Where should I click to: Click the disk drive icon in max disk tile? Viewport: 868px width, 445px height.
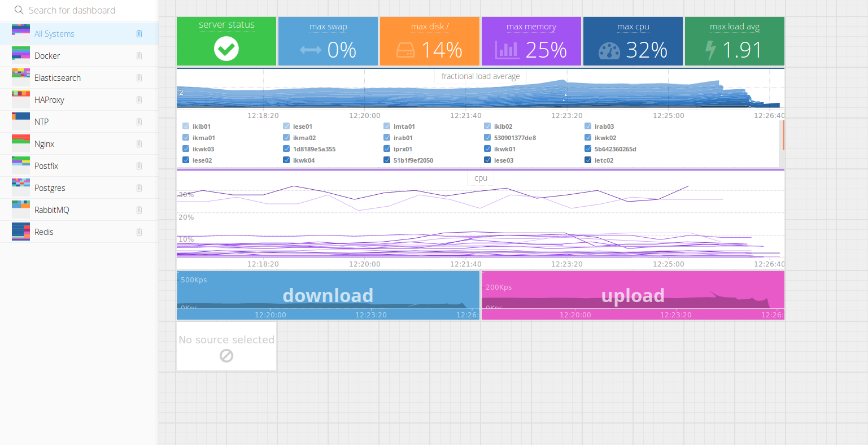click(405, 50)
